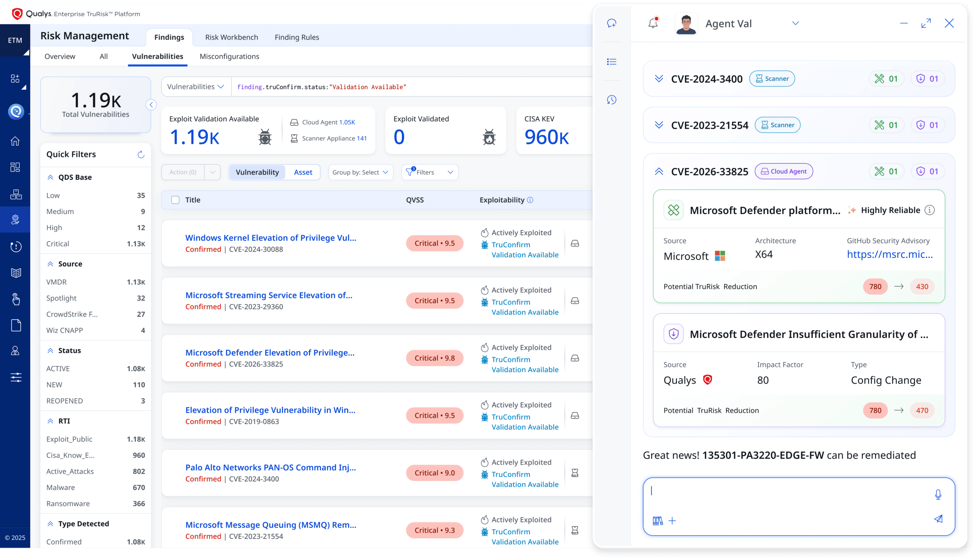Collapse the Source filter section
The image size is (976, 560).
tap(50, 264)
